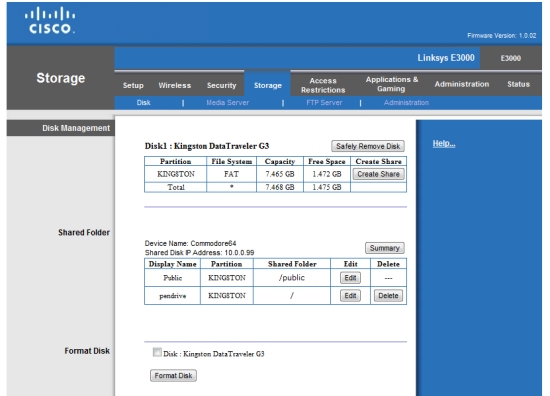Image resolution: width=550 pixels, height=396 pixels.
Task: Open the Setup tab
Action: tap(133, 85)
